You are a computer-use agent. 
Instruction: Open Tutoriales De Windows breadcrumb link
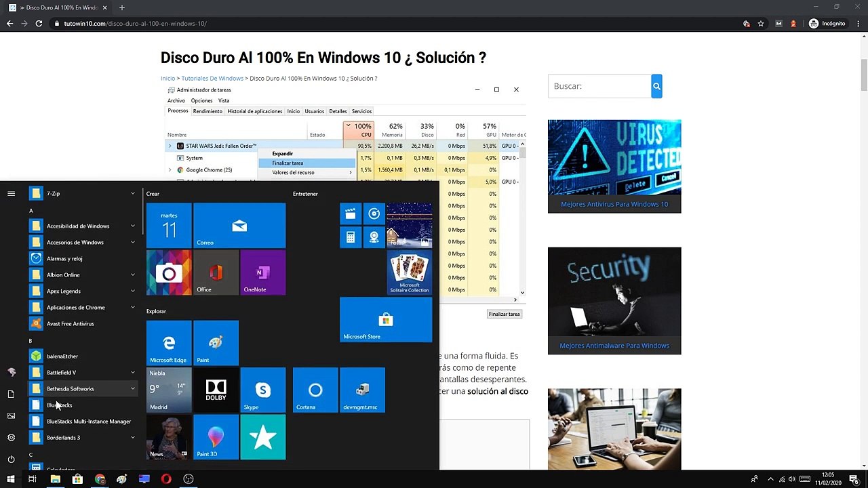pyautogui.click(x=212, y=79)
